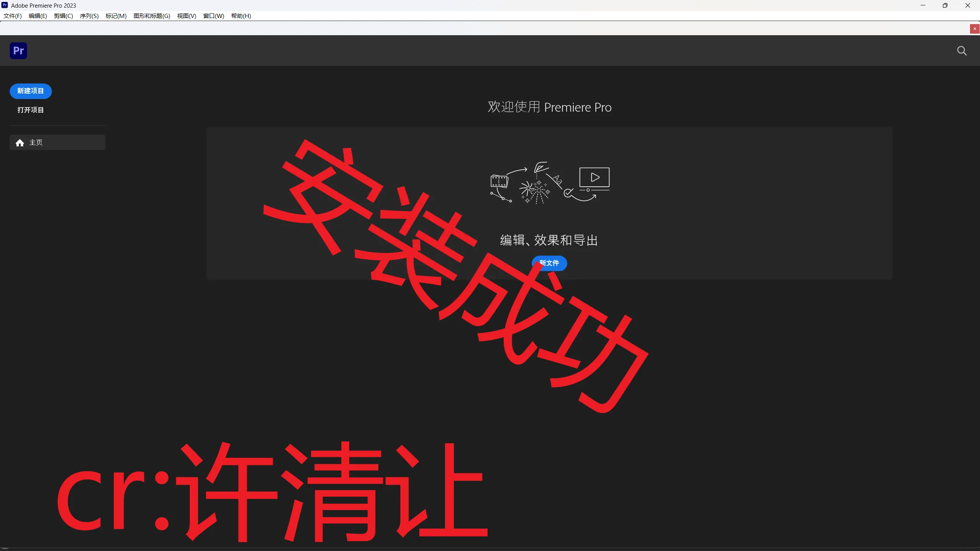Click the Premiere Pro logo icon
Viewport: 980px width, 551px height.
[x=18, y=51]
